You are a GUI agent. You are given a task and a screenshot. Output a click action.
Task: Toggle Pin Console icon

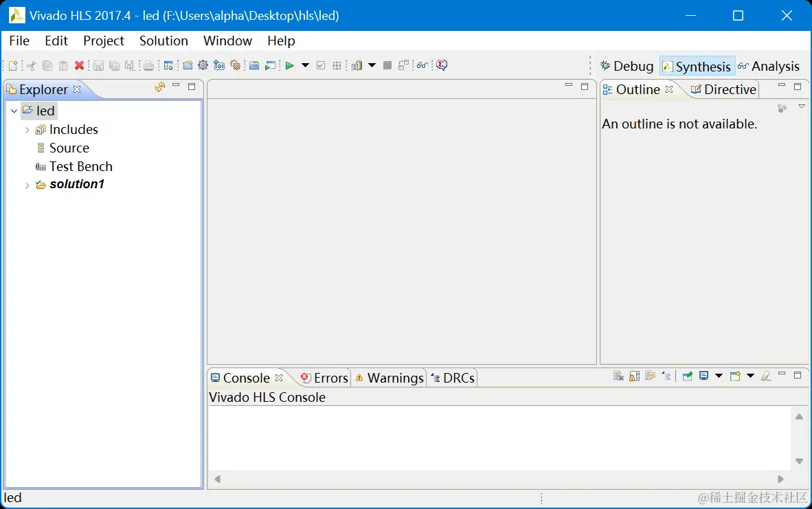pos(687,376)
